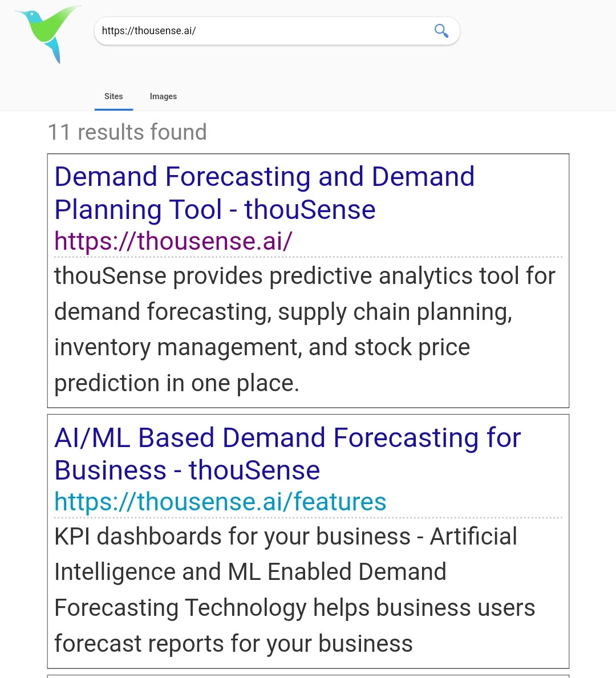Select the Sites tab
The width and height of the screenshot is (616, 678).
[x=114, y=96]
